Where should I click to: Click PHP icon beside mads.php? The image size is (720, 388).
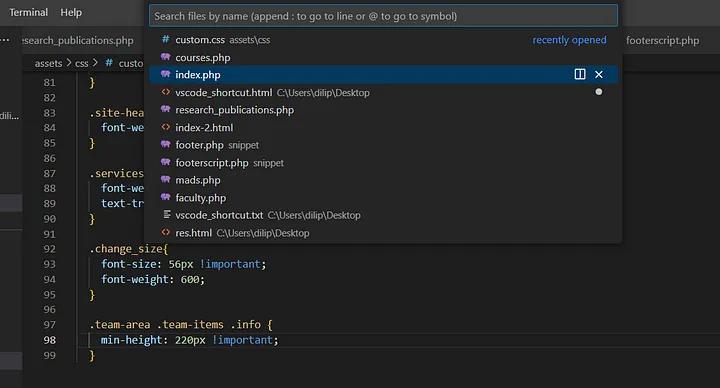166,180
